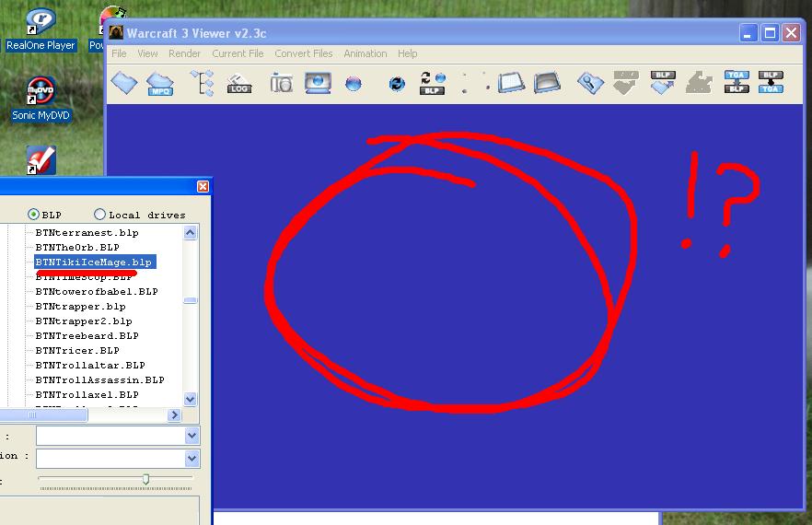Viewport: 812px width, 525px height.
Task: Open the Render menu
Action: [184, 53]
